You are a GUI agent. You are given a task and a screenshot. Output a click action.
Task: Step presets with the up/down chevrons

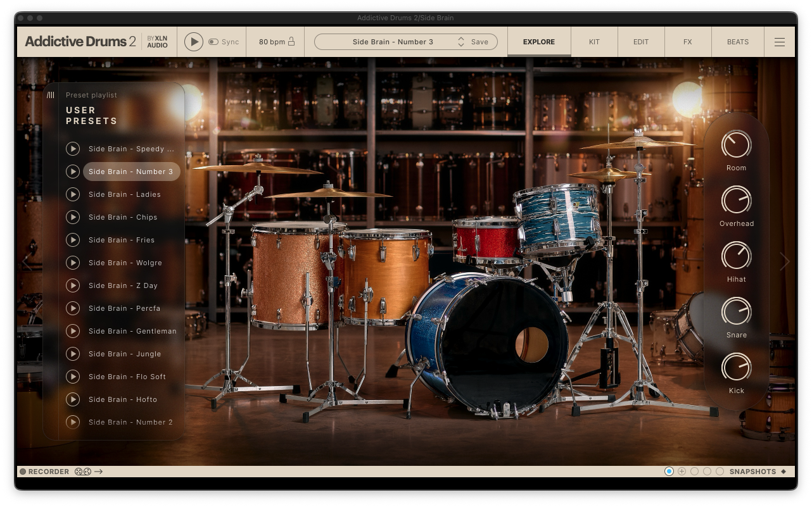tap(461, 42)
